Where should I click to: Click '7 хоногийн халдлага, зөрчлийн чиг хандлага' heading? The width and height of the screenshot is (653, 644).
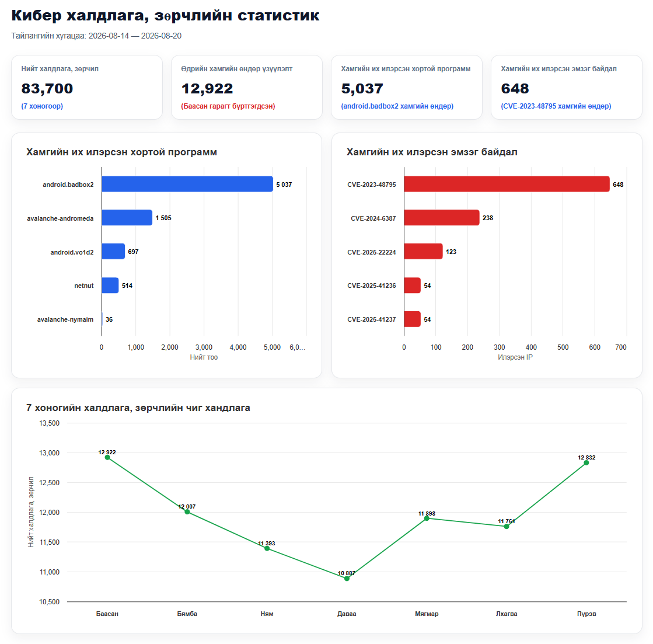click(x=138, y=408)
